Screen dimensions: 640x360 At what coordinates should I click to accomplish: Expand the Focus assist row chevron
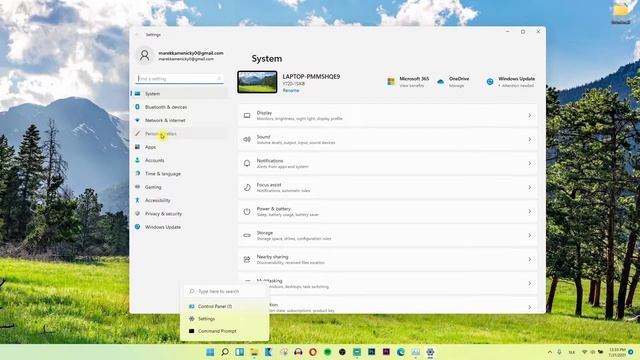tap(529, 187)
